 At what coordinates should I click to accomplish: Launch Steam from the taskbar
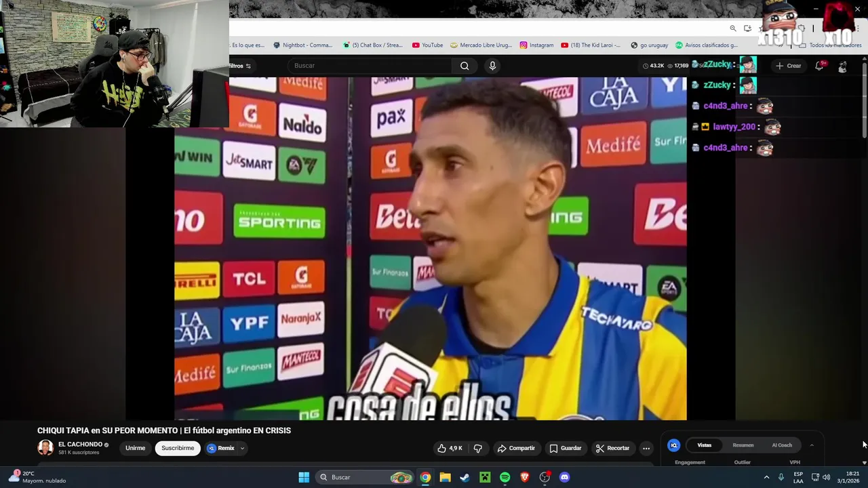point(465,477)
